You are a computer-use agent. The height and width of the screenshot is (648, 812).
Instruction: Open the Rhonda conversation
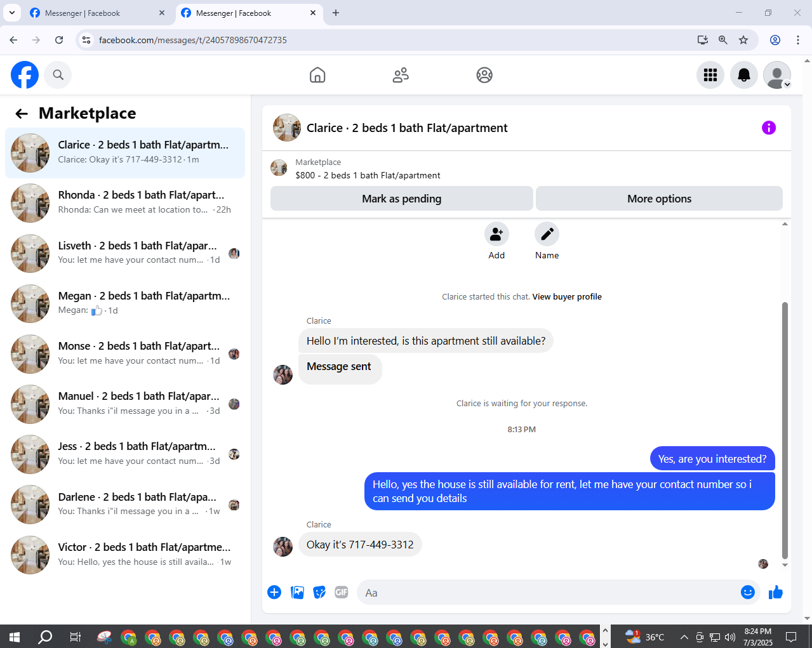tap(125, 203)
